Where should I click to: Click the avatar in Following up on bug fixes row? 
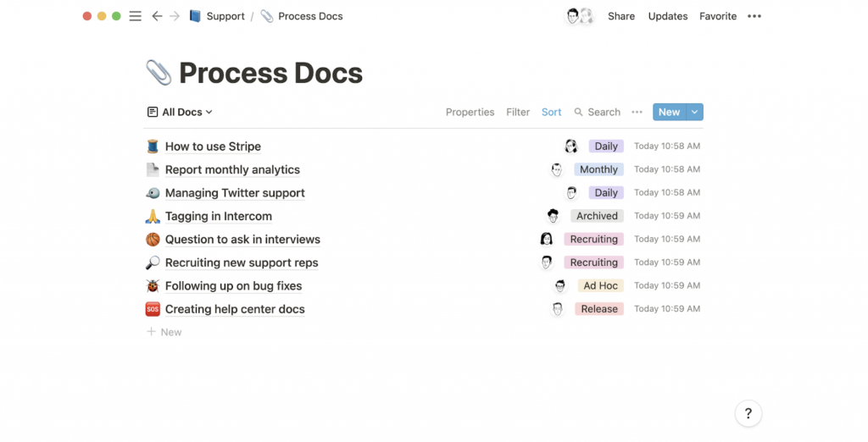(x=560, y=285)
